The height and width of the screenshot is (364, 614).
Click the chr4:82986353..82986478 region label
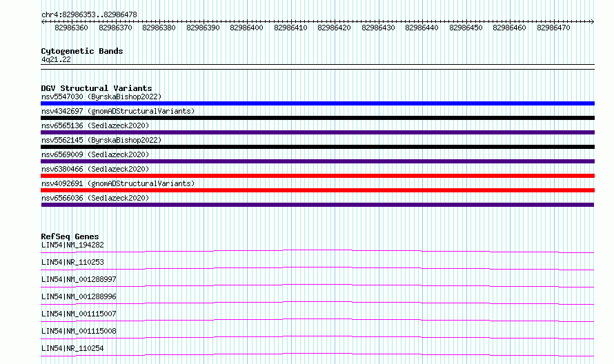(89, 15)
